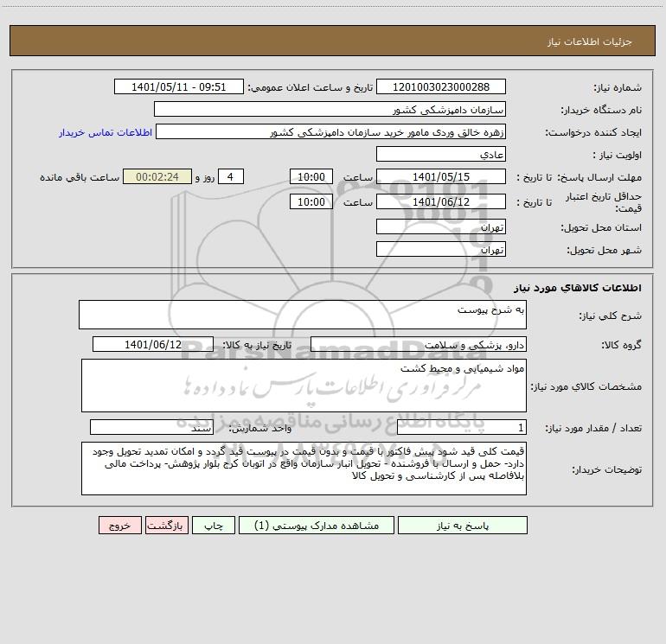The image size is (666, 644).
Task: Click the specs box مواد شیمیایی و محیط کشت
Action: pyautogui.click(x=304, y=386)
